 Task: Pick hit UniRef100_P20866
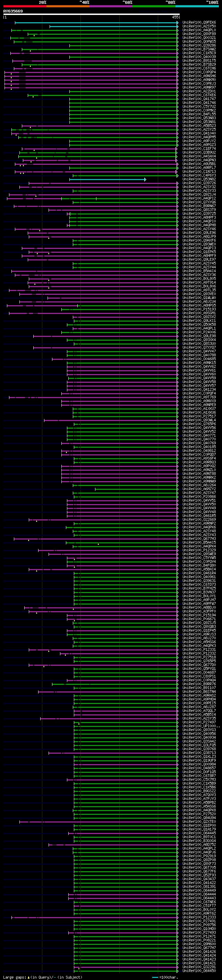[x=199, y=496]
